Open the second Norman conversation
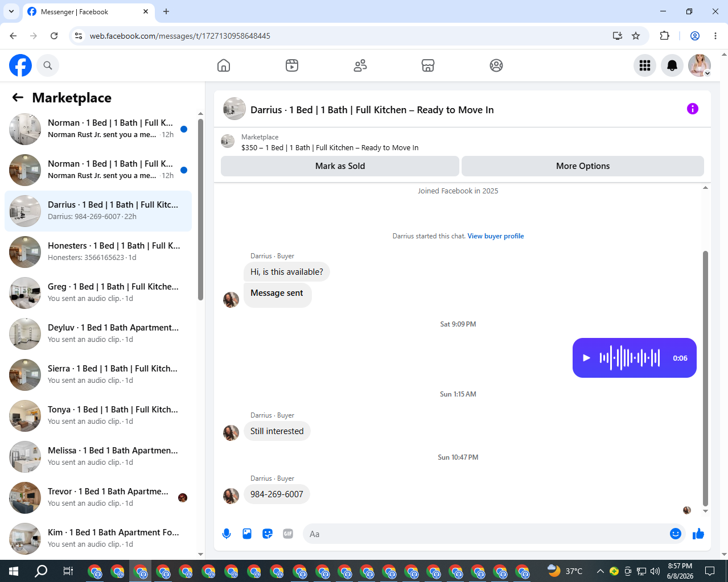 (x=98, y=170)
